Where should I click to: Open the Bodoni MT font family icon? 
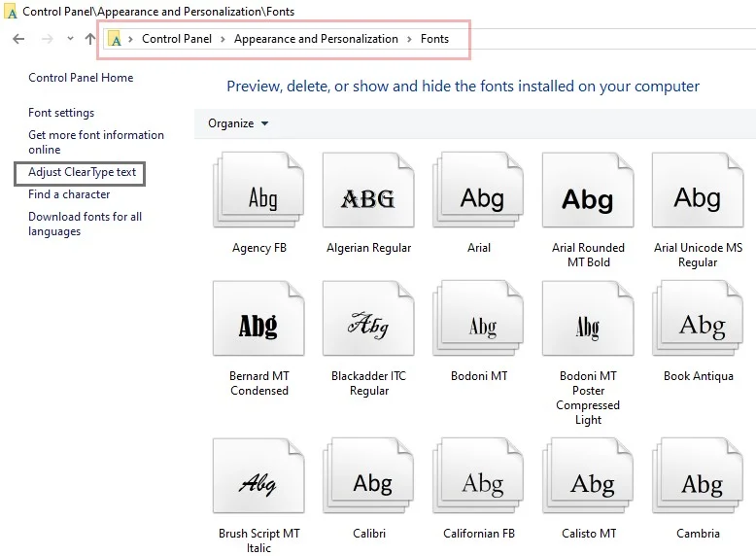pyautogui.click(x=478, y=318)
